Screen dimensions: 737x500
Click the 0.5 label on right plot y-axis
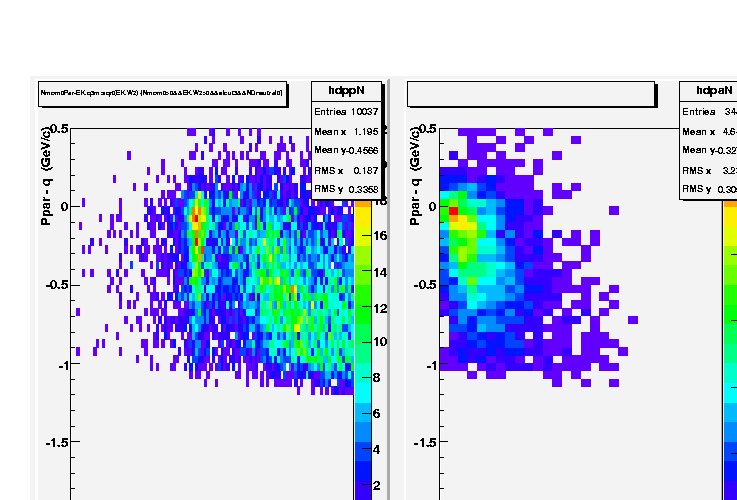[428, 129]
